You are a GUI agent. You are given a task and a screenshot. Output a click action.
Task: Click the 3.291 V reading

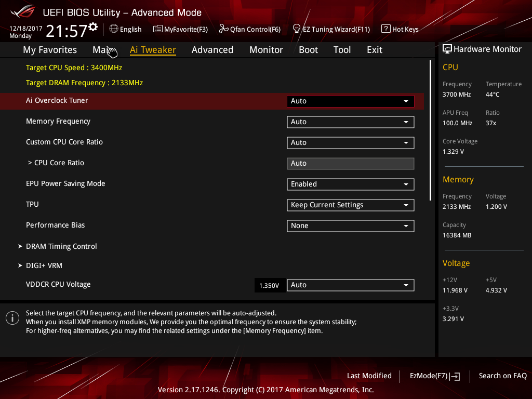tap(453, 319)
